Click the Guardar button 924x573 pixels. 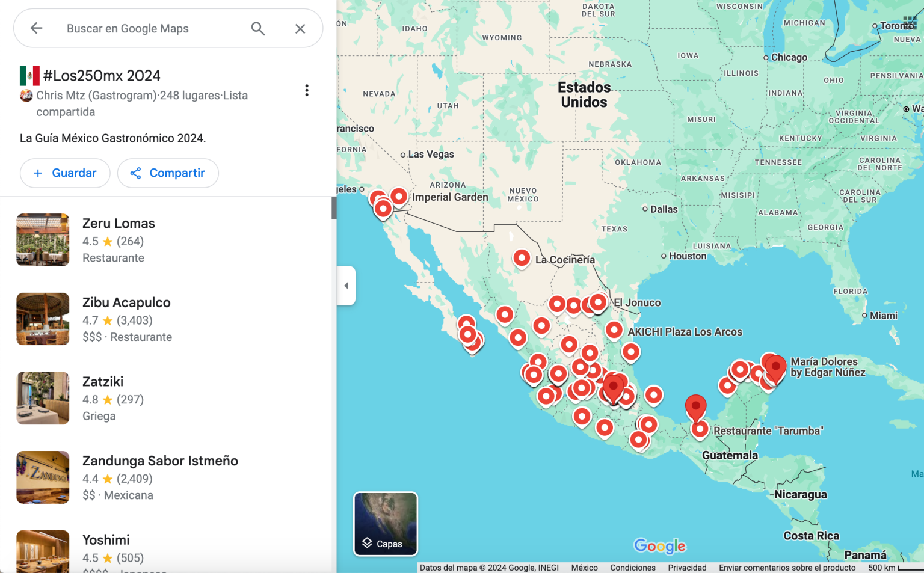pos(65,173)
